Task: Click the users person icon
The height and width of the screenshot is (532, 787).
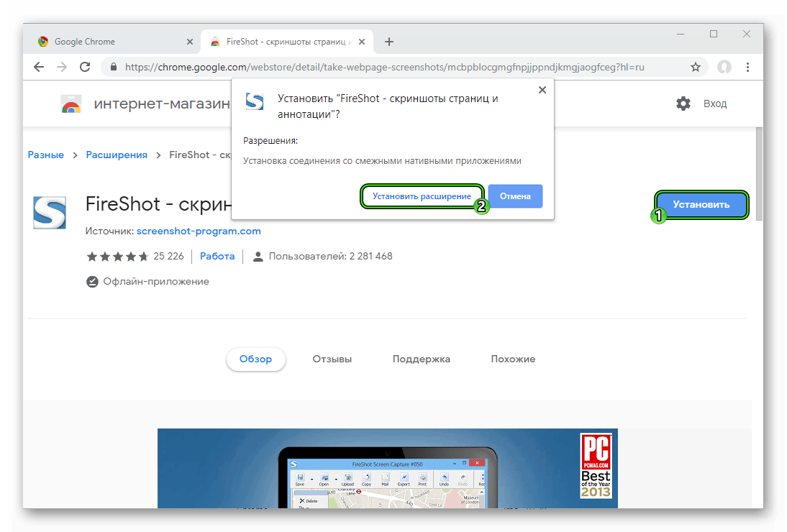Action: 258,257
